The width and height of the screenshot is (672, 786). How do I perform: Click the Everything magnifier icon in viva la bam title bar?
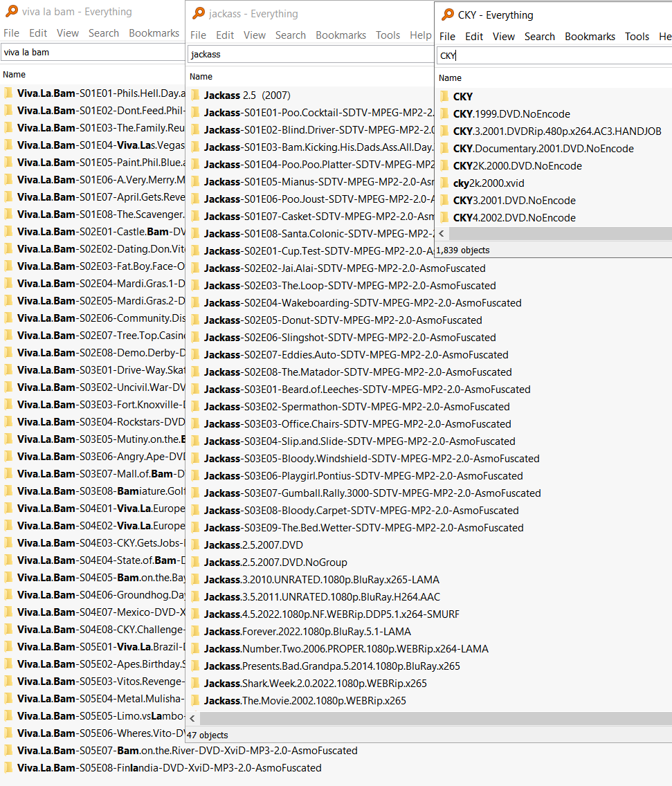point(11,10)
